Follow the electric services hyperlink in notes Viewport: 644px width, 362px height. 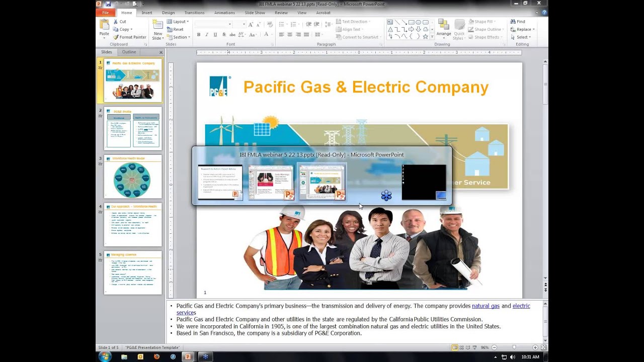(x=521, y=306)
